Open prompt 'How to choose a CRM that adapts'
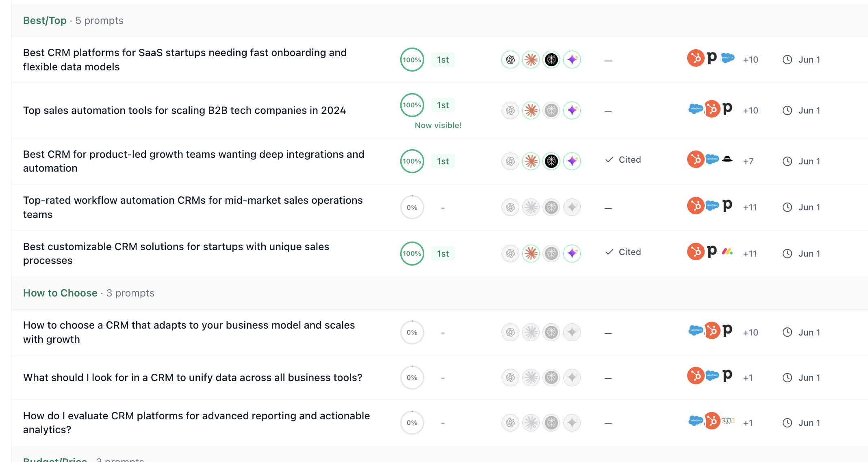Screen dimensions: 868x462 189,332
